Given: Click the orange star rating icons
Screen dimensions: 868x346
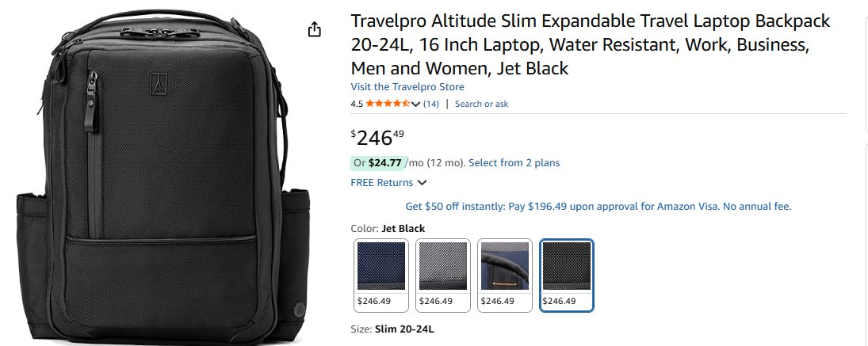Looking at the screenshot, I should click(x=388, y=104).
